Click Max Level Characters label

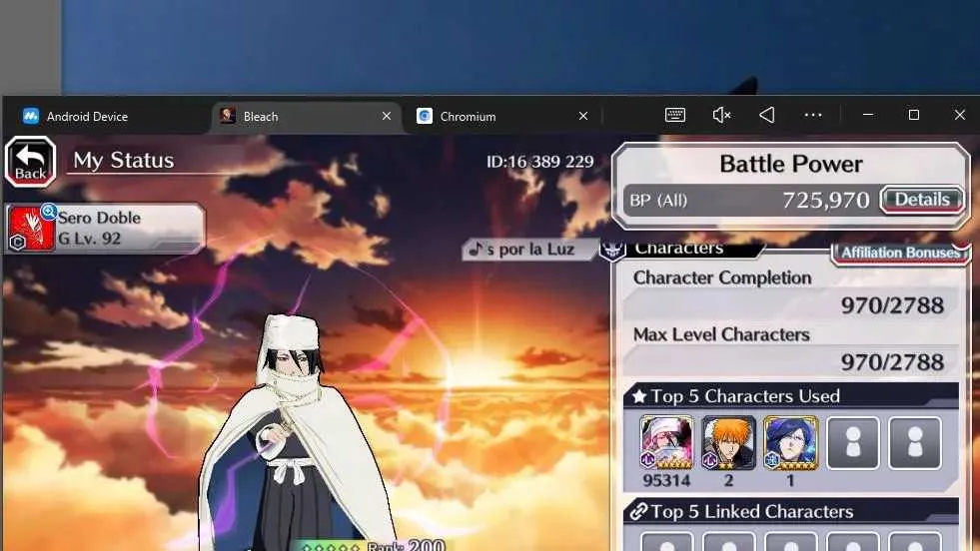coord(721,334)
